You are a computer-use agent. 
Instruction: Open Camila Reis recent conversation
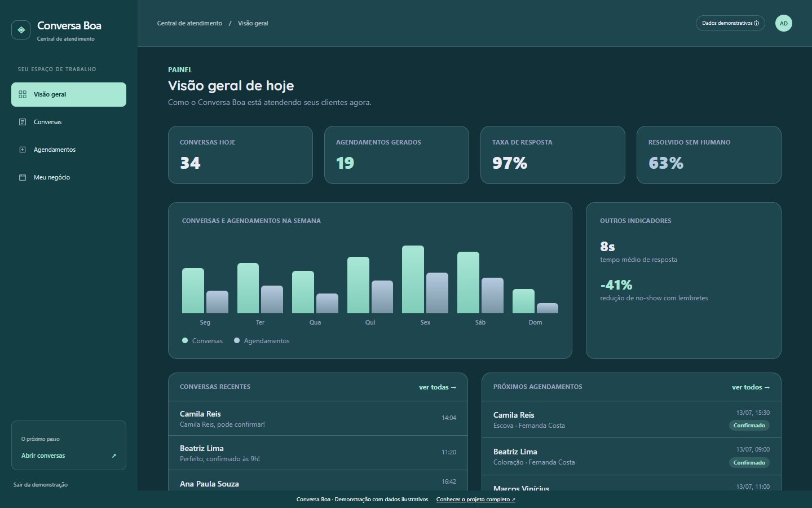tap(318, 418)
